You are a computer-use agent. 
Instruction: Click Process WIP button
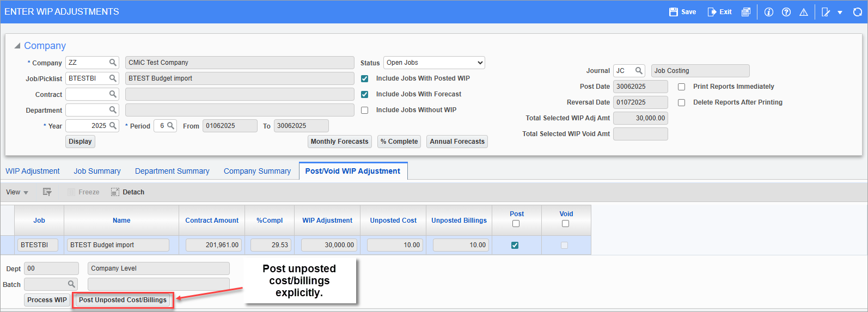pyautogui.click(x=47, y=300)
